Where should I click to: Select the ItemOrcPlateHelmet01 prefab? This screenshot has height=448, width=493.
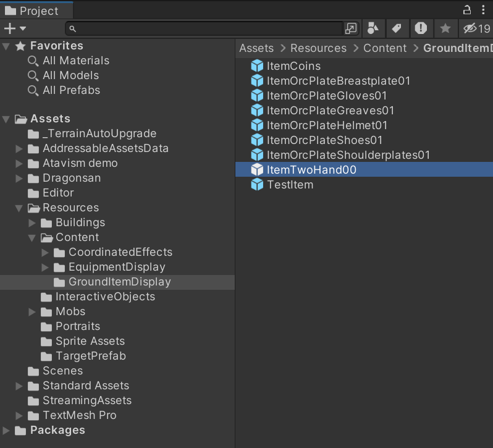click(327, 125)
